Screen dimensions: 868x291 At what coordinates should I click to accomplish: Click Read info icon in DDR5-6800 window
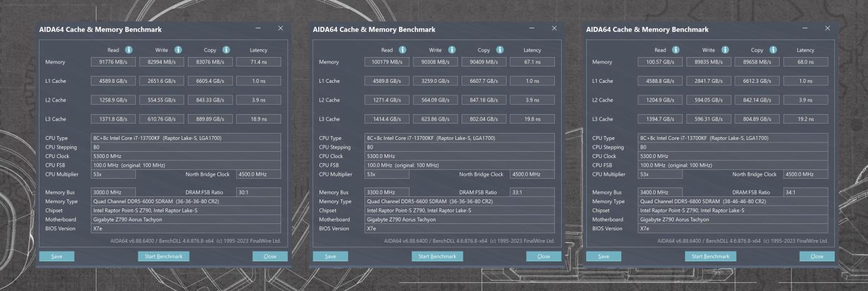675,50
